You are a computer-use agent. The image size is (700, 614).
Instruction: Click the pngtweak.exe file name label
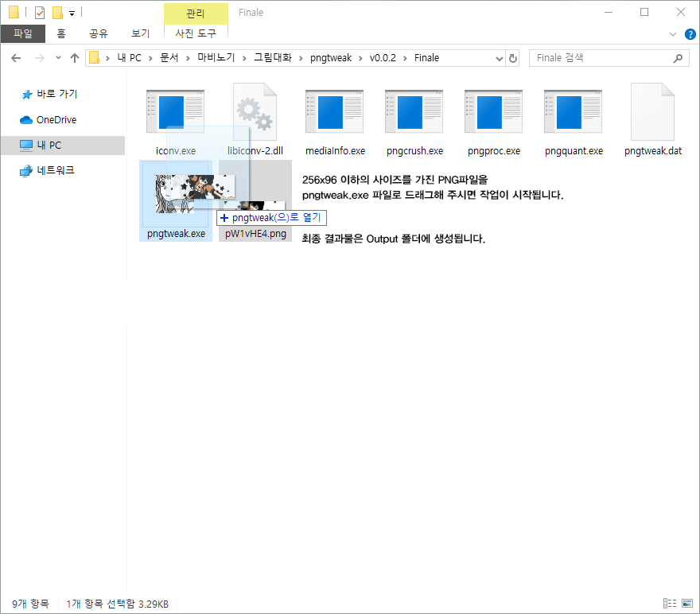click(176, 233)
